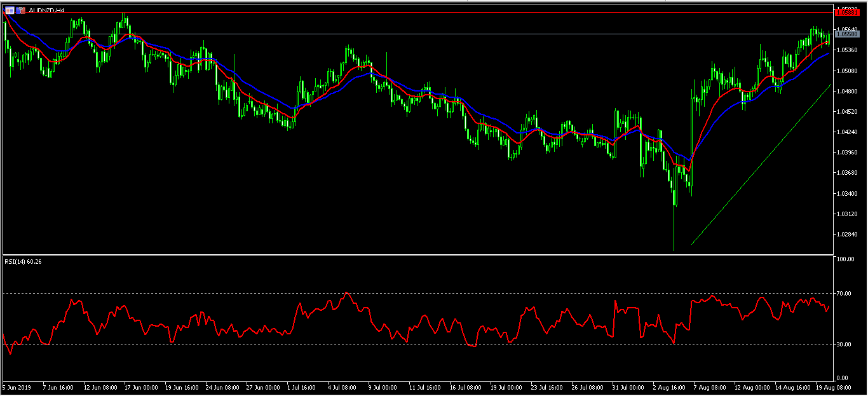This screenshot has width=868, height=396.
Task: Click the 19 Jun 16:00 time label
Action: point(182,386)
